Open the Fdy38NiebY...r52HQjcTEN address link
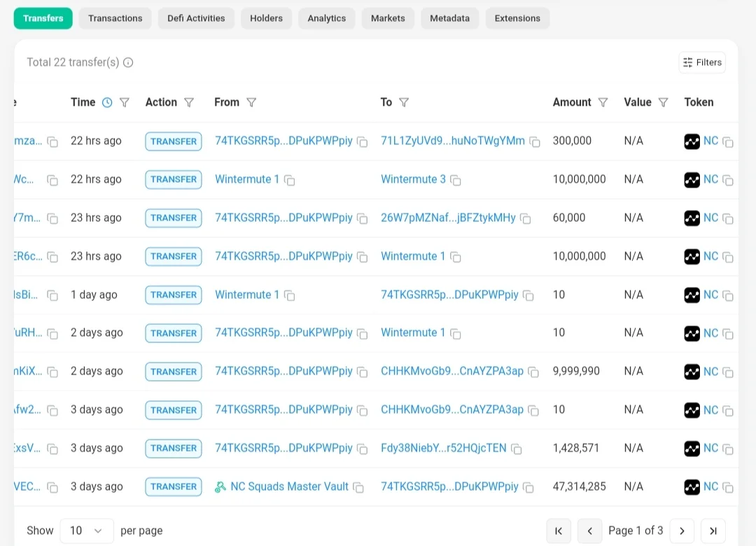This screenshot has width=756, height=546. point(444,448)
